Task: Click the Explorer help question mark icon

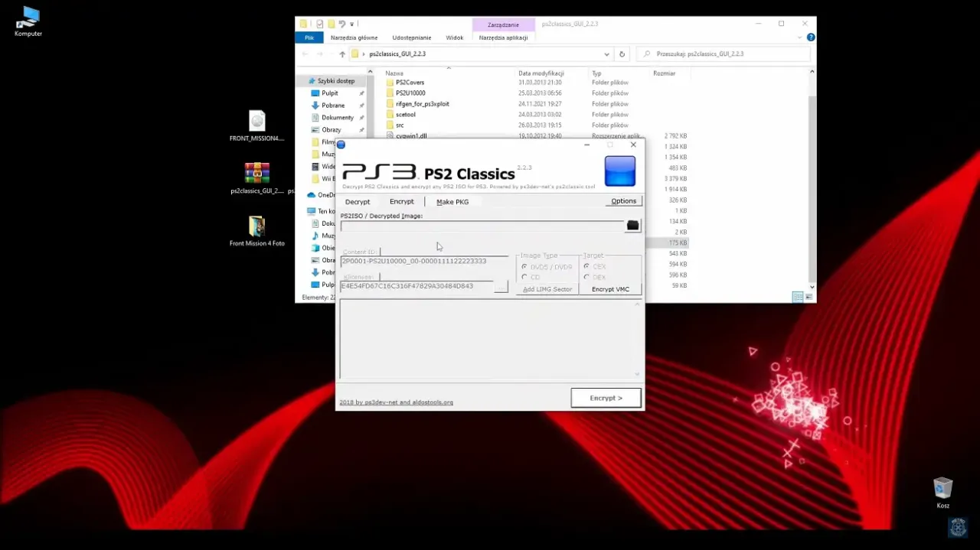Action: point(811,37)
